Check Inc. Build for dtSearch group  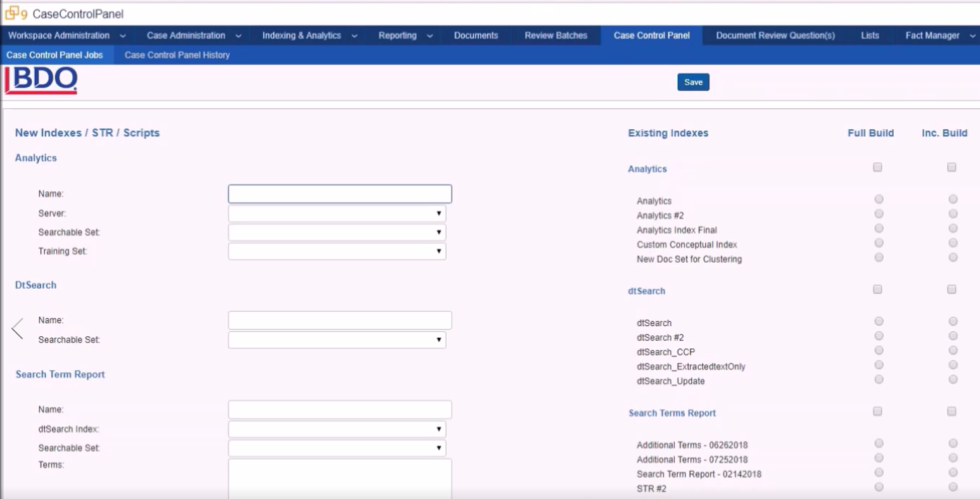point(951,289)
